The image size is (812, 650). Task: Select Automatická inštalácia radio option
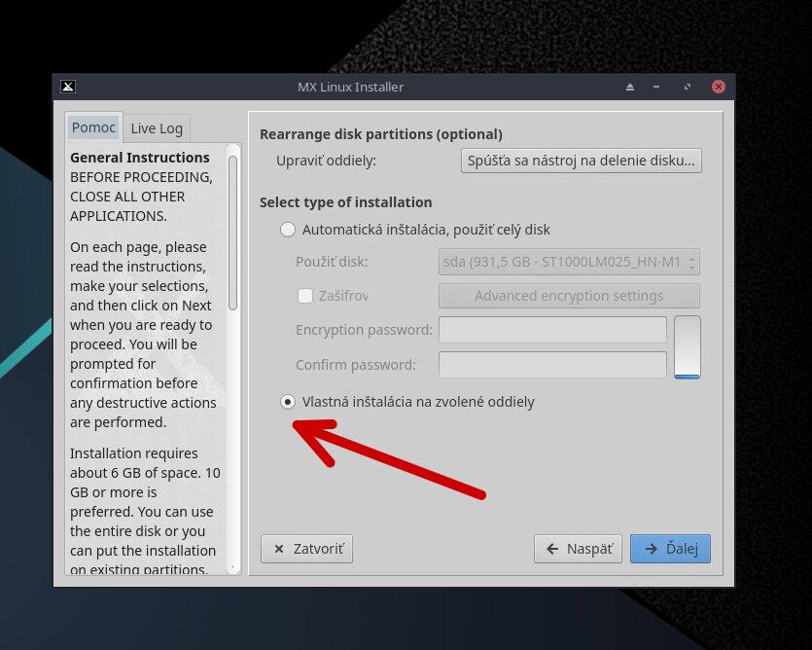pyautogui.click(x=288, y=230)
